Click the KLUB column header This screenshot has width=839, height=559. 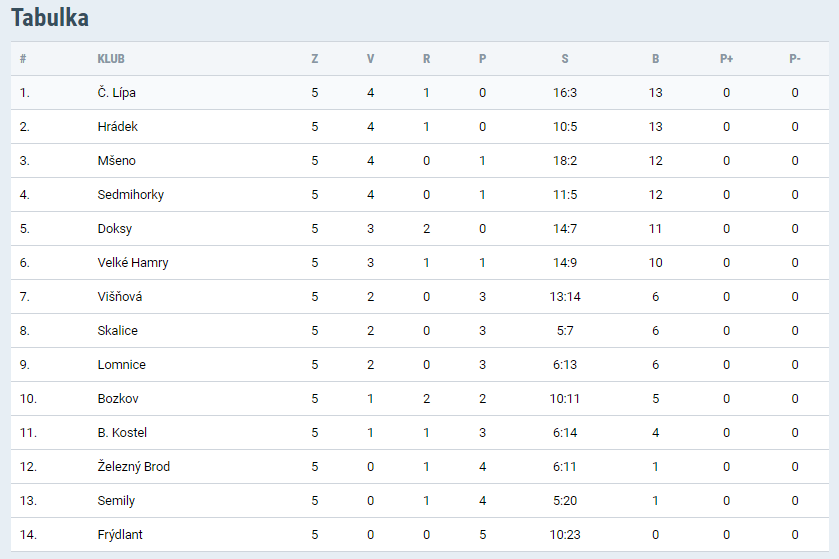(x=111, y=59)
